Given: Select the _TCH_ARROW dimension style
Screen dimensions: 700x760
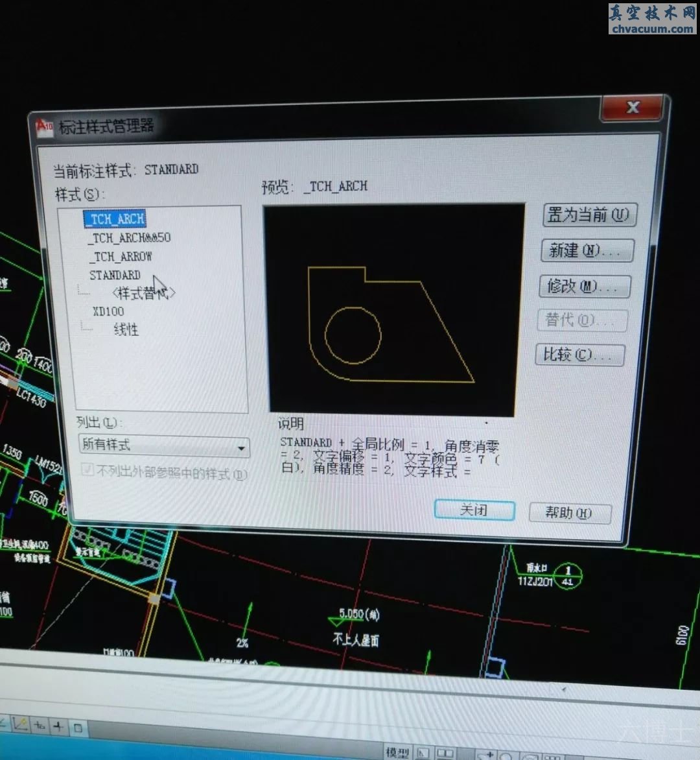Looking at the screenshot, I should [x=121, y=257].
